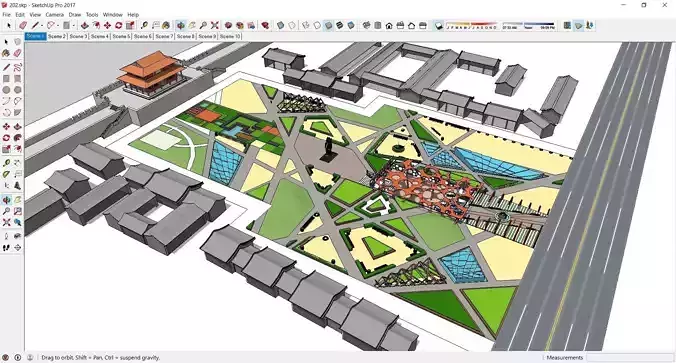Select the Axes tool
Image resolution: width=676 pixels, height=363 pixels.
click(x=6, y=185)
